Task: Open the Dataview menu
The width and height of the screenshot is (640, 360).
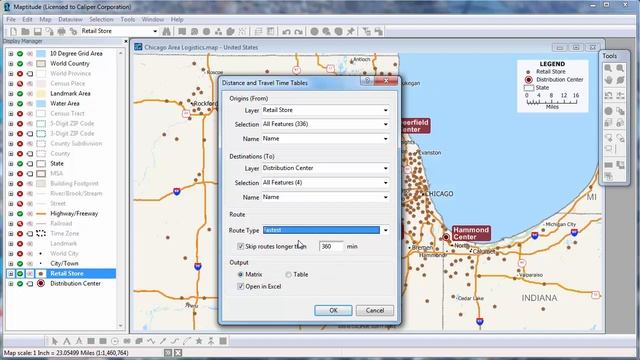Action: (x=70, y=20)
